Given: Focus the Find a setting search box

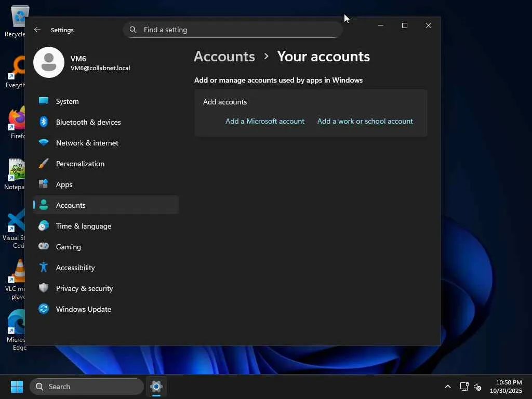Looking at the screenshot, I should (233, 30).
